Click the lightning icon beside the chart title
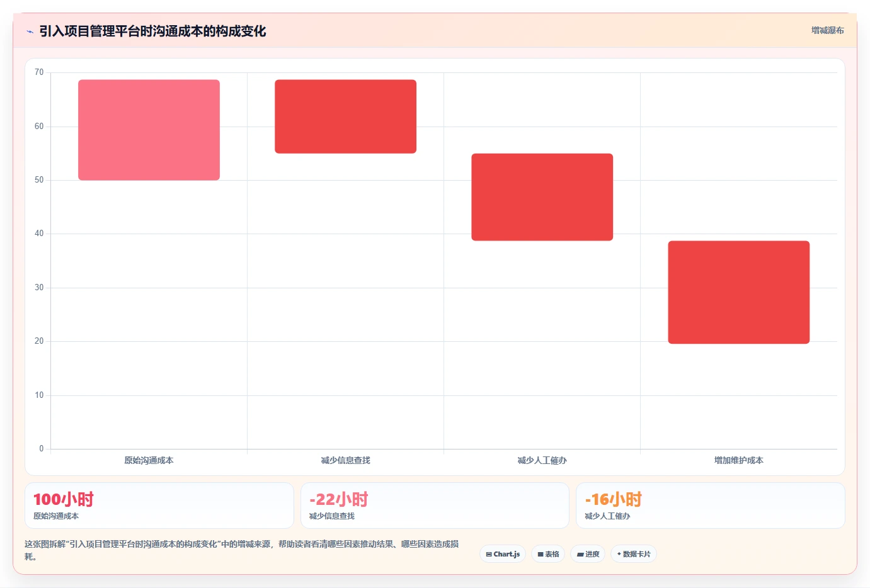The image size is (870, 588). click(30, 31)
